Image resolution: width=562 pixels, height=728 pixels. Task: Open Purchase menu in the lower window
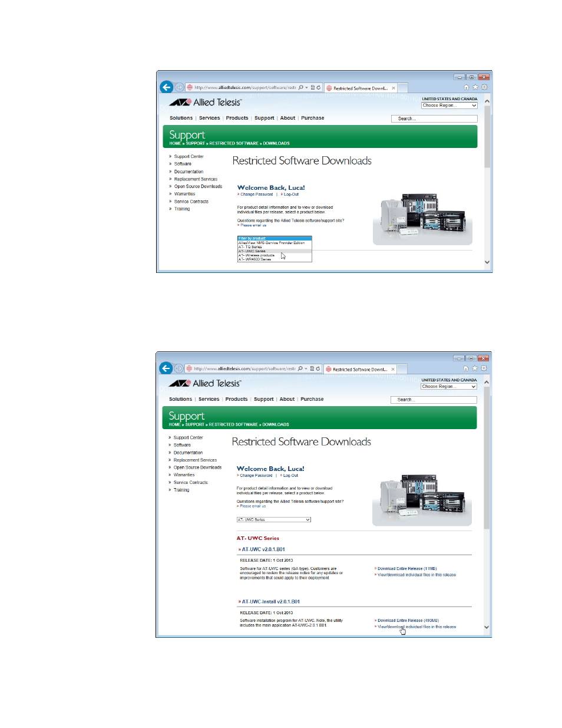click(x=312, y=399)
